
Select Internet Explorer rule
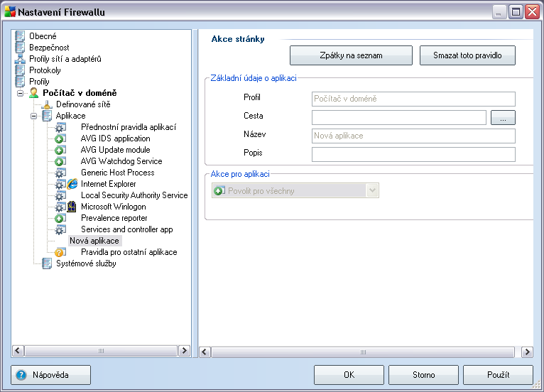click(x=108, y=184)
